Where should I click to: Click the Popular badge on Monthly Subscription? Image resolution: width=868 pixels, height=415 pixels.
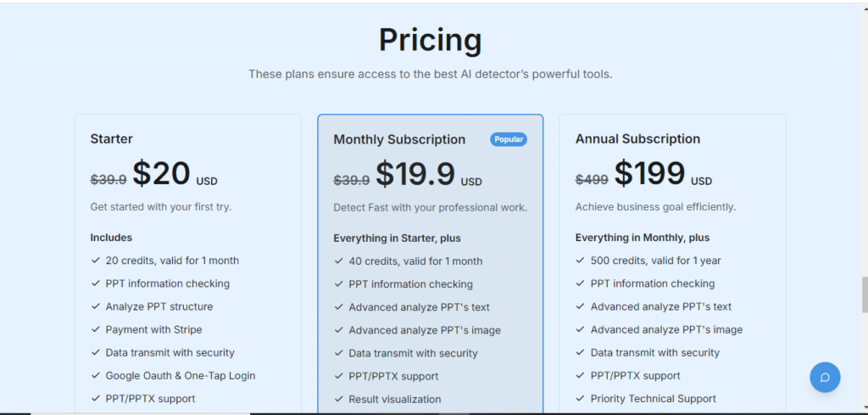click(509, 140)
